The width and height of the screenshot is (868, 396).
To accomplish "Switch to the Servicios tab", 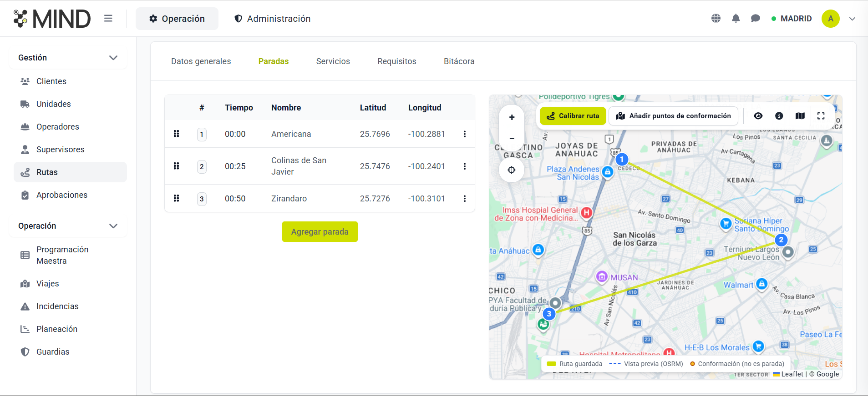I will 333,61.
